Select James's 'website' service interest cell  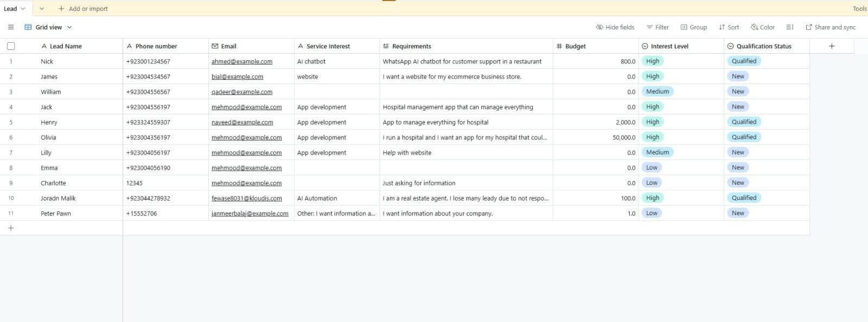tap(337, 76)
